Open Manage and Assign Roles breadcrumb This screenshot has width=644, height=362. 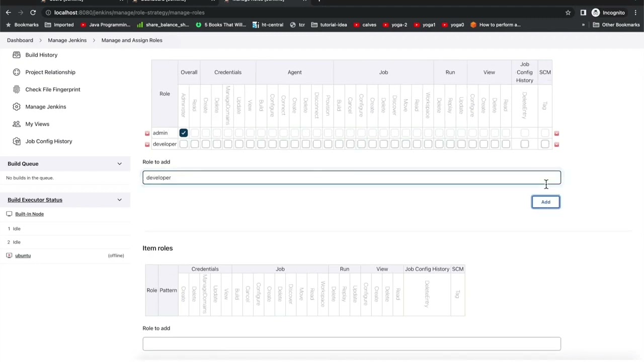pyautogui.click(x=132, y=40)
